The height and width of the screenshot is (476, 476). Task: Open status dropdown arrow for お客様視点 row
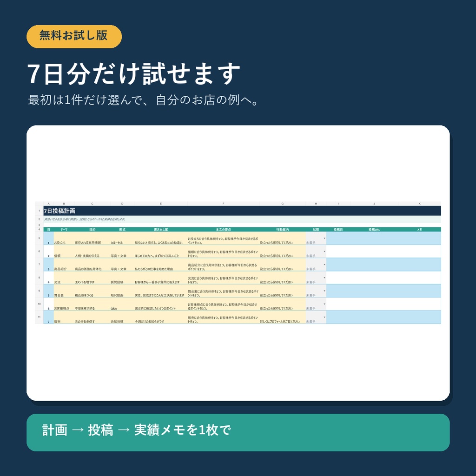tap(324, 304)
